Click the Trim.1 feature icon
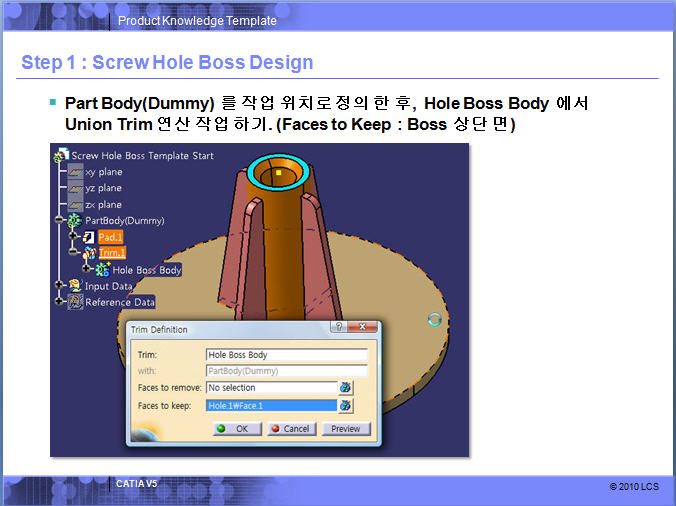The image size is (676, 506). click(x=88, y=253)
